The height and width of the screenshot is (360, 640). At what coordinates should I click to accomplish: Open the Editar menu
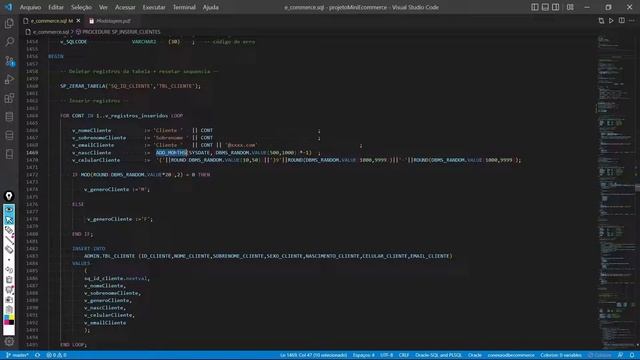pos(56,7)
